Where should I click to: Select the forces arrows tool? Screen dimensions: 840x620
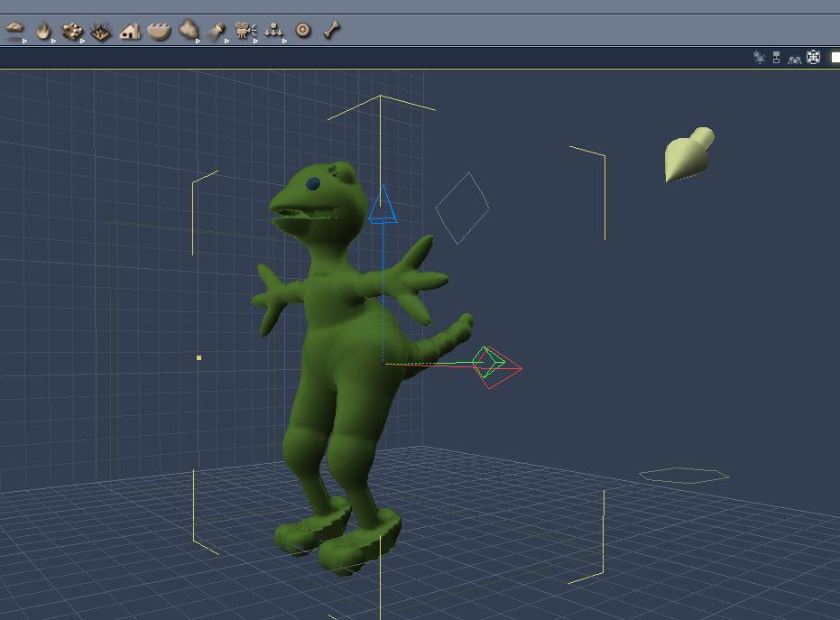(x=274, y=31)
